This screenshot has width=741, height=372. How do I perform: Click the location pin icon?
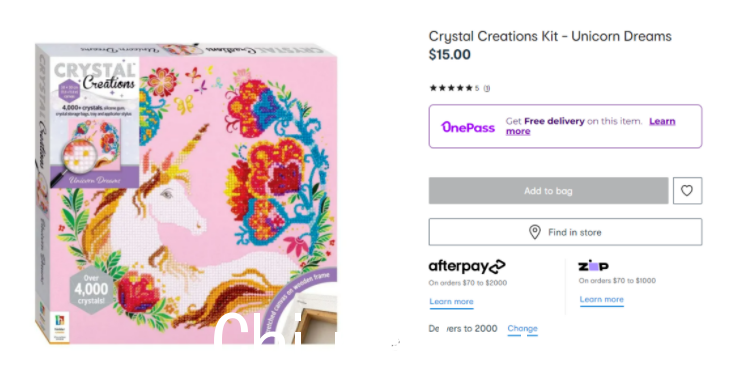(x=534, y=232)
